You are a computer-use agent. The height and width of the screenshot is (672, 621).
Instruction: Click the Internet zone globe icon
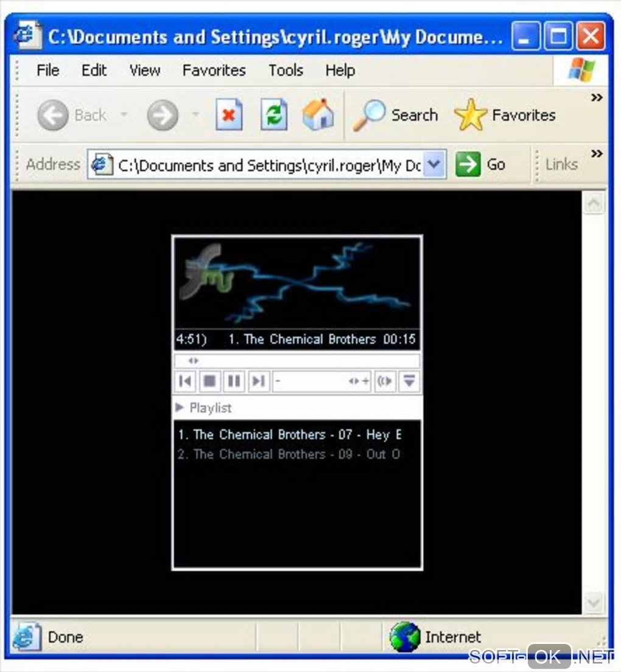click(x=404, y=637)
